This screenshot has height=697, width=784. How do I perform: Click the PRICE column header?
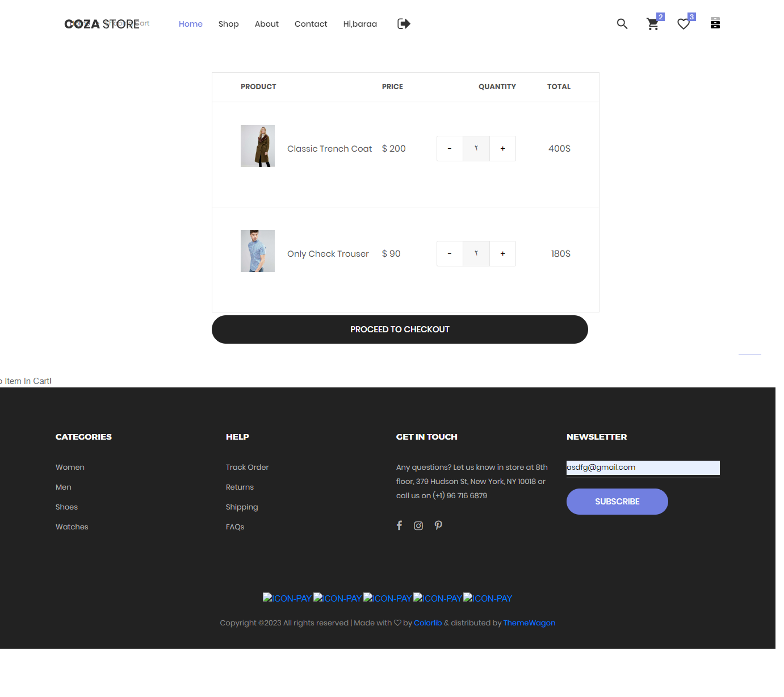(392, 87)
